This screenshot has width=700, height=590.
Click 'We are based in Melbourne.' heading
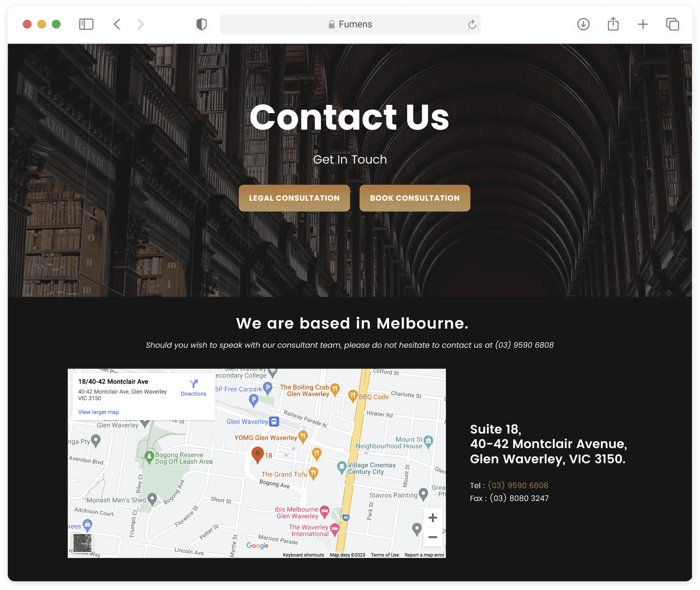(352, 323)
